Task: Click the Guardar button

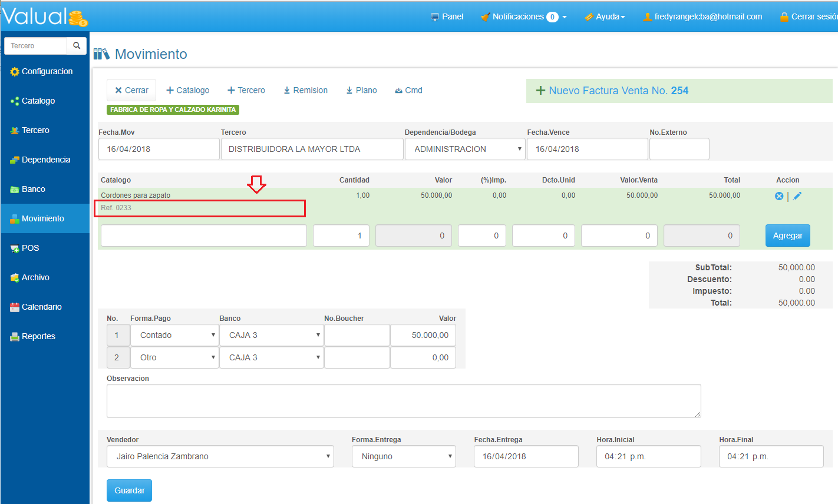Action: (x=129, y=490)
